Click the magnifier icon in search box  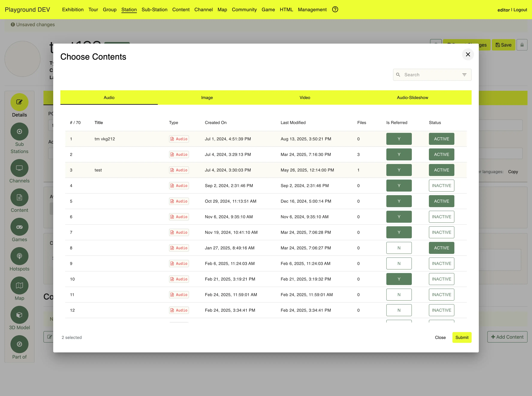398,75
